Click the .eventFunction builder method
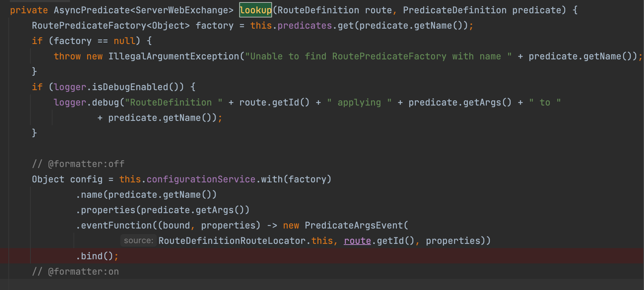 (114, 225)
